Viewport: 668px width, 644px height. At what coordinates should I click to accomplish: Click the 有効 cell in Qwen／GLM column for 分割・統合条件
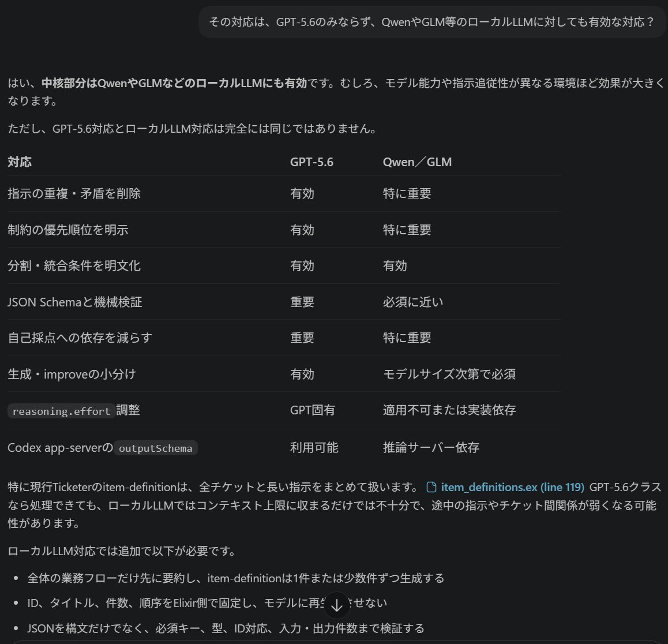pos(395,265)
